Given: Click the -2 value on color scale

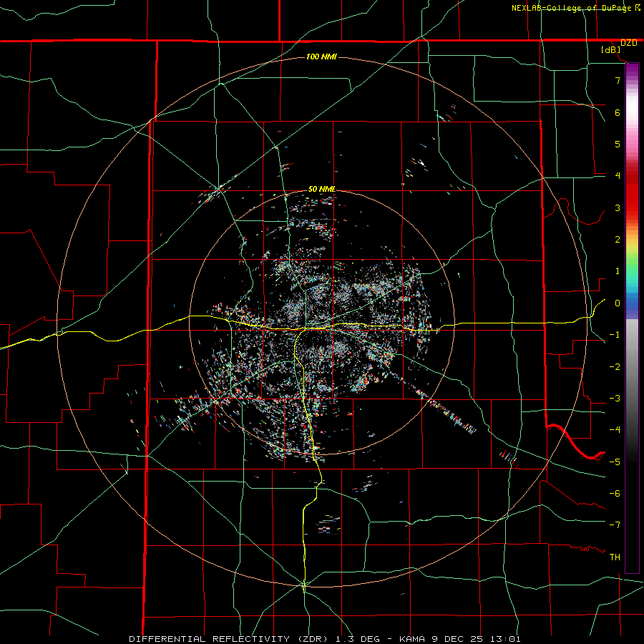Looking at the screenshot, I should [615, 367].
